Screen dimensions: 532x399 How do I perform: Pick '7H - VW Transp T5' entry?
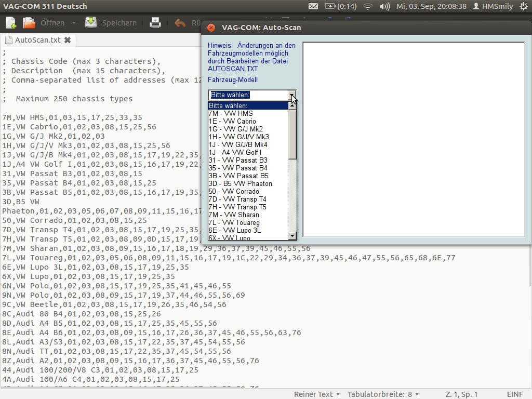(248, 207)
